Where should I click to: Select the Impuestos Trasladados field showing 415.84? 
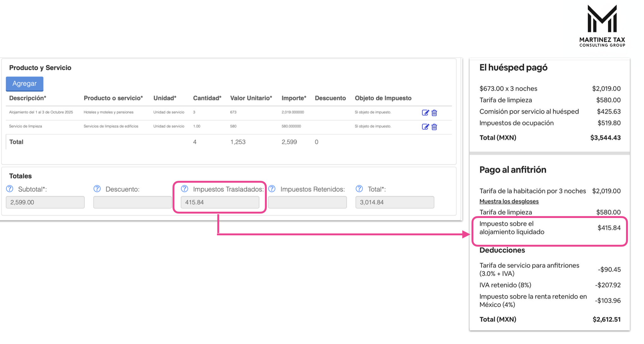coord(220,202)
